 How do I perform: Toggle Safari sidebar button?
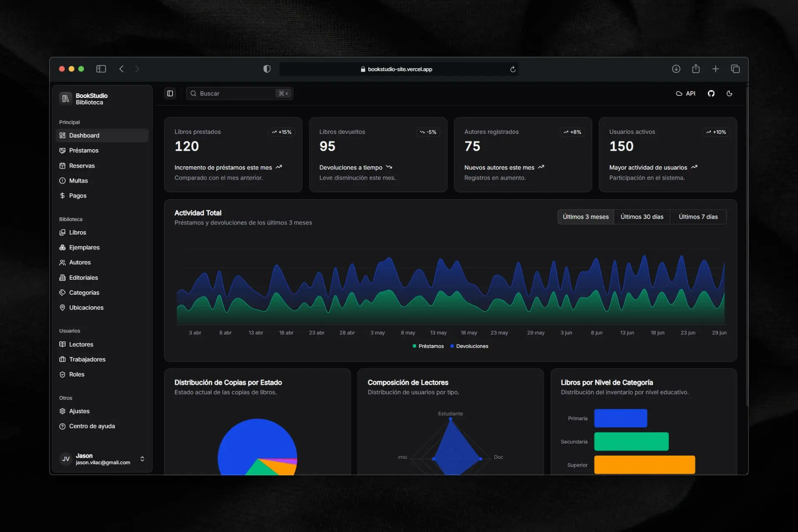click(x=101, y=69)
